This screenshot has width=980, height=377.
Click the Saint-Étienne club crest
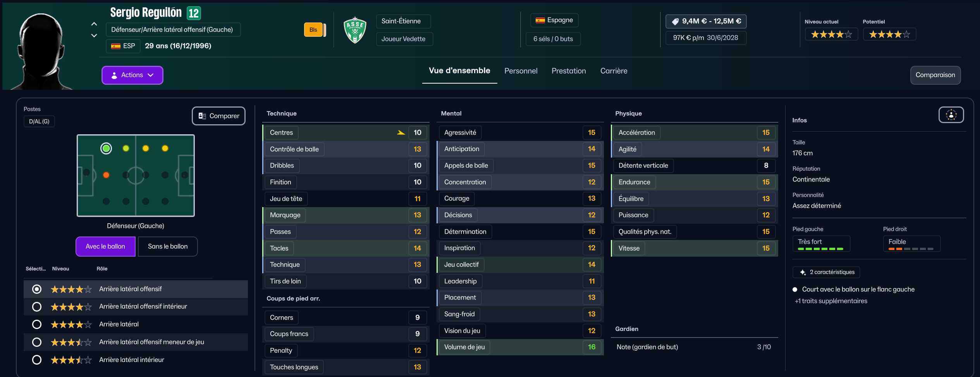355,30
